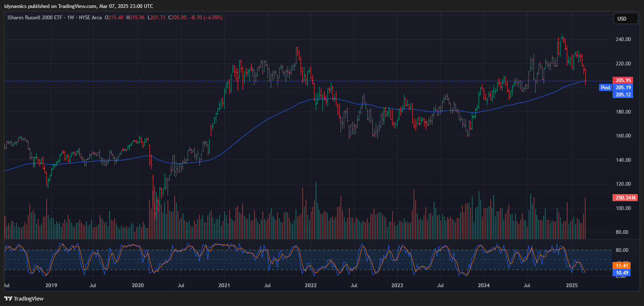Click the idynamics published on TradingView.com header
This screenshot has height=306, width=644.
[79, 6]
